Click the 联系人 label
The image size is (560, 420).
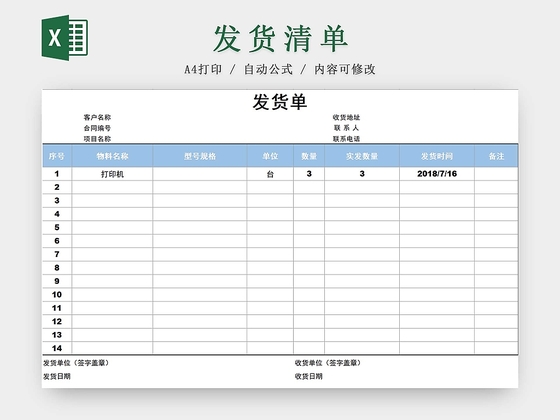[x=346, y=128]
